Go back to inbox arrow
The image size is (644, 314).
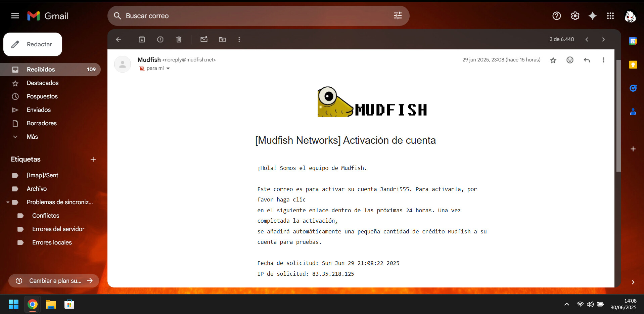[x=119, y=39]
